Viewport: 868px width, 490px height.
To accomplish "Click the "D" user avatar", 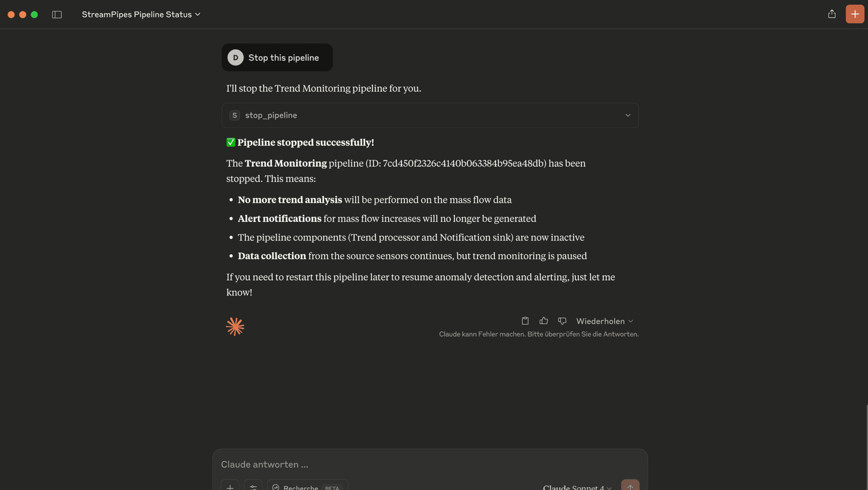I will (235, 58).
